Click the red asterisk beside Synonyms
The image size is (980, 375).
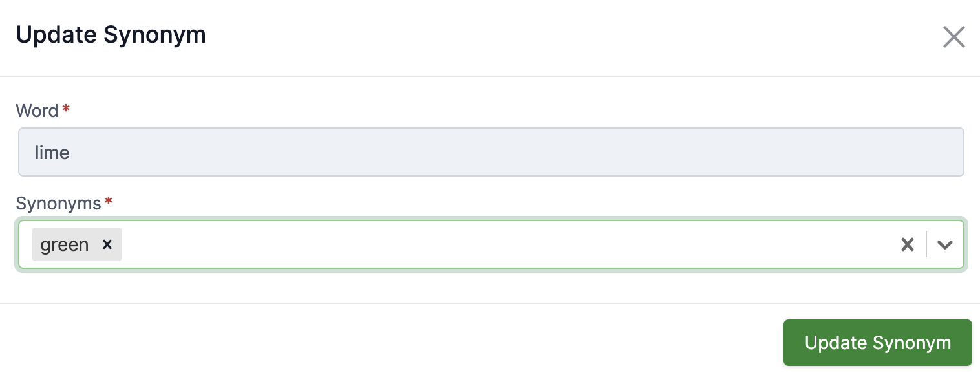coord(109,202)
